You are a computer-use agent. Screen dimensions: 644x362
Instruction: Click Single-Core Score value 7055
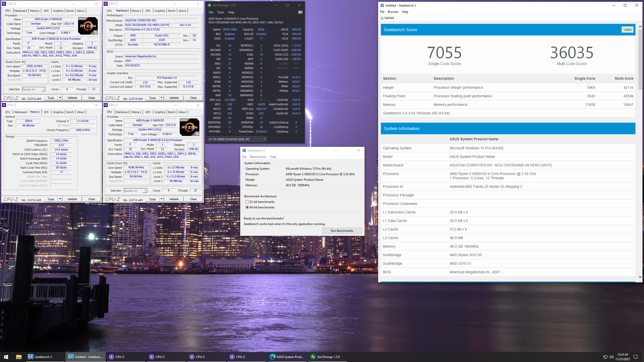coord(444,52)
